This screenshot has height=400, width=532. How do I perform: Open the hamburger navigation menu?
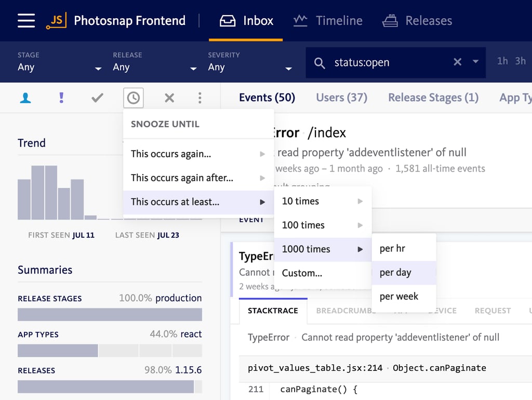click(x=26, y=21)
